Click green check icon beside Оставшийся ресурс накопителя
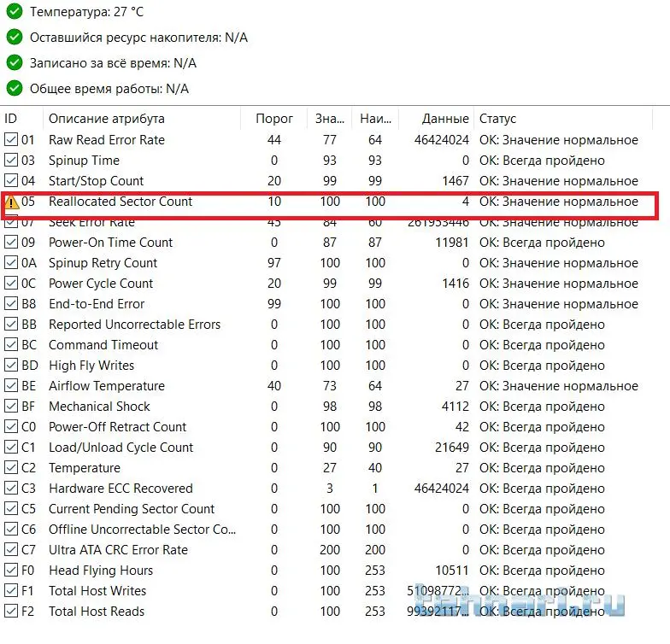670x644 pixels. pyautogui.click(x=15, y=38)
